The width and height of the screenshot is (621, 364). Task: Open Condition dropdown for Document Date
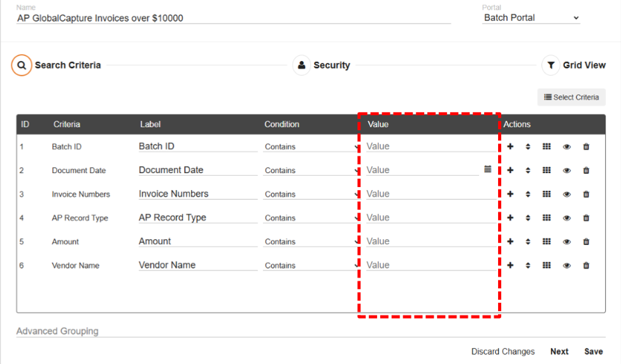(311, 171)
